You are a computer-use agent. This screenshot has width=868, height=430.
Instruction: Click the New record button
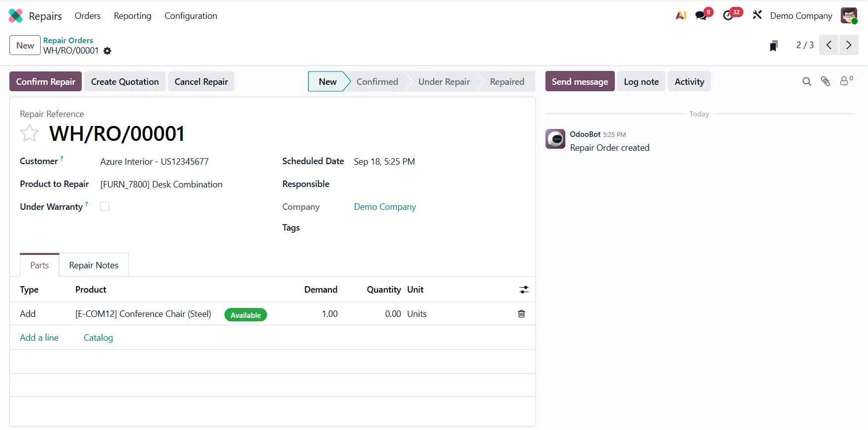click(x=25, y=46)
